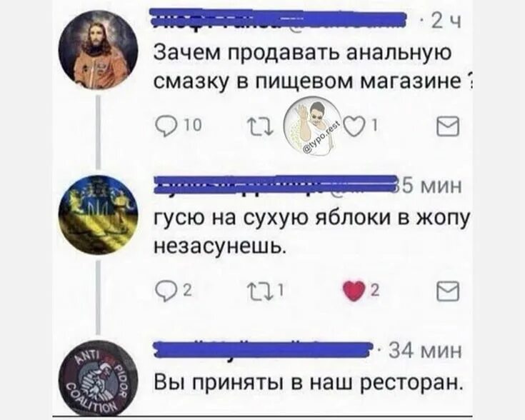Click the @typo.rest watermark sticker
525x420 pixels.
coord(312,126)
